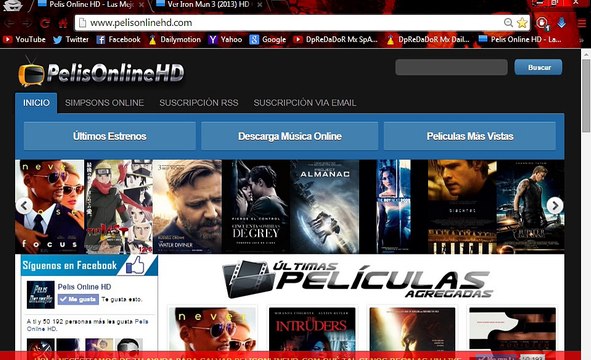The width and height of the screenshot is (591, 360).
Task: Open Pelis Online HD - La... bookmark
Action: point(520,39)
